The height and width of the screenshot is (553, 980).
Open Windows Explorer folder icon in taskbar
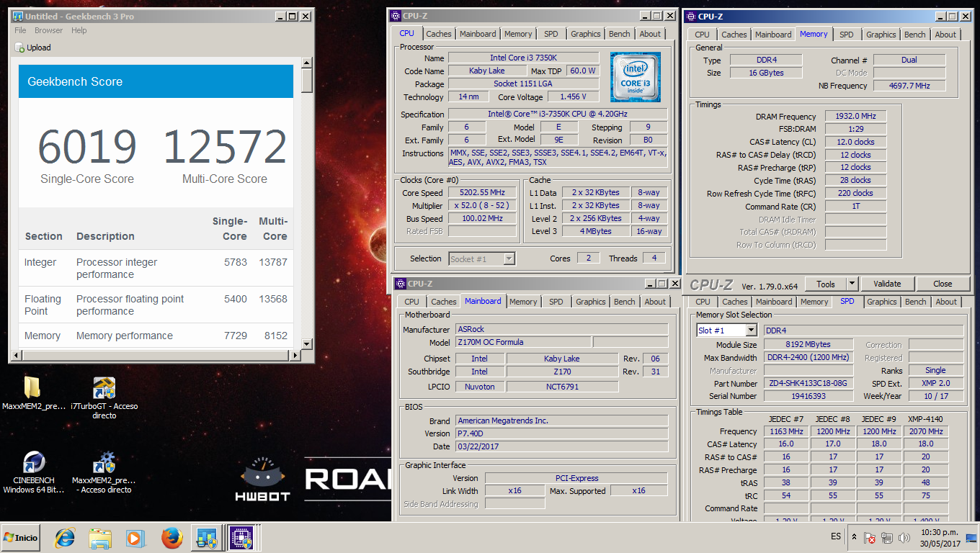pyautogui.click(x=100, y=538)
